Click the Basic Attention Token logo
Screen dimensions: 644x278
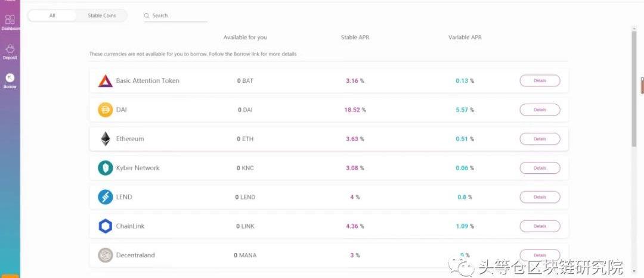[105, 81]
